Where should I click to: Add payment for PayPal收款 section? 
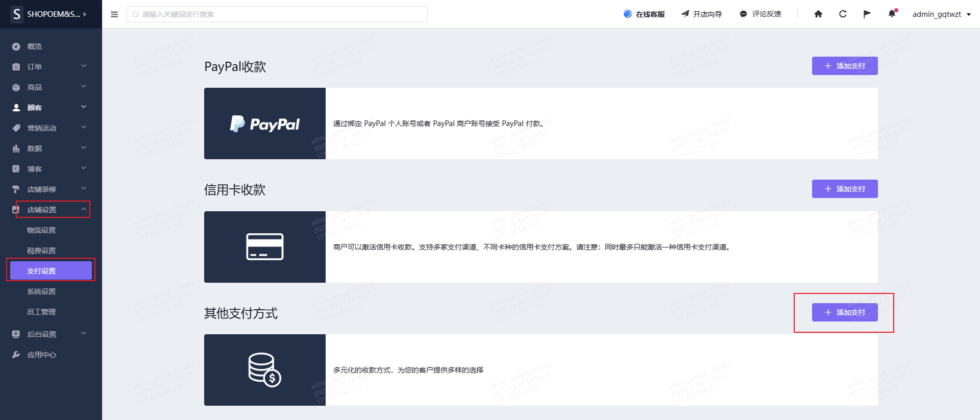[x=845, y=66]
